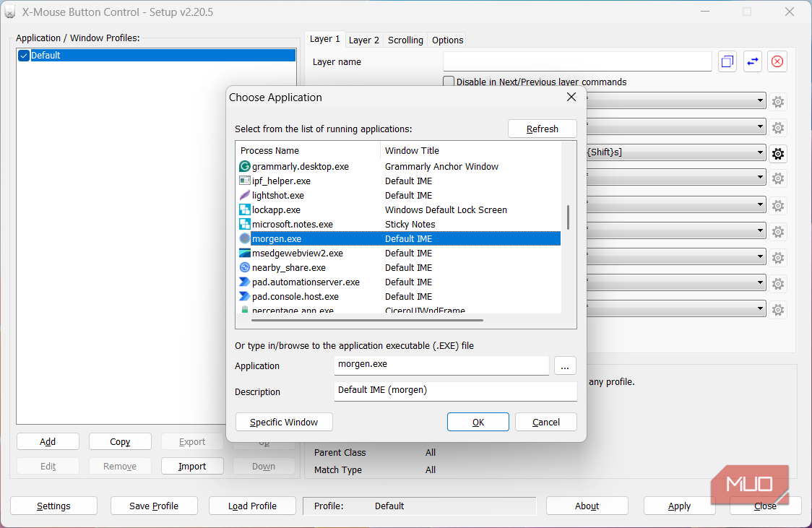Select the msedgewebview2.exe row
This screenshot has width=812, height=528.
[399, 253]
